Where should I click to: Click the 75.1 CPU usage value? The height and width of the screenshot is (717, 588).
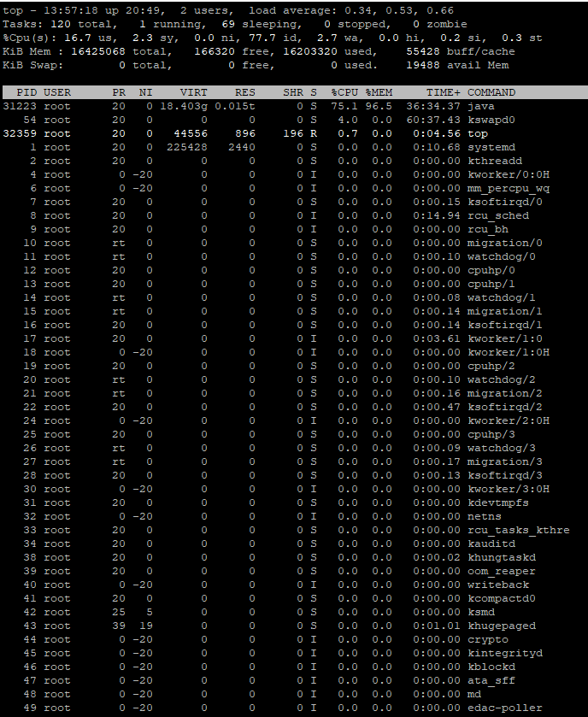pyautogui.click(x=344, y=106)
